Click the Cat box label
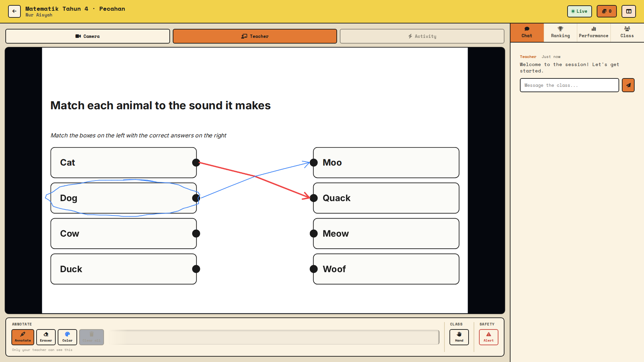Image resolution: width=644 pixels, height=362 pixels. click(x=67, y=163)
